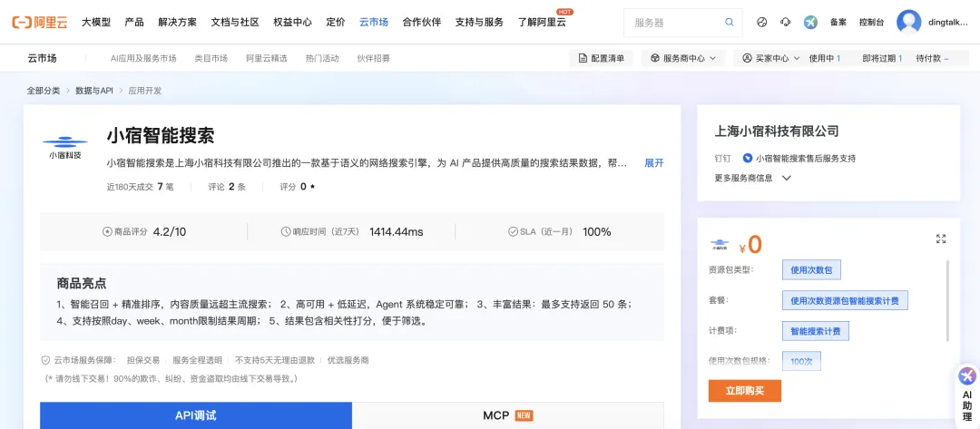
Task: Open the floating AI助理 widget
Action: tap(967, 395)
